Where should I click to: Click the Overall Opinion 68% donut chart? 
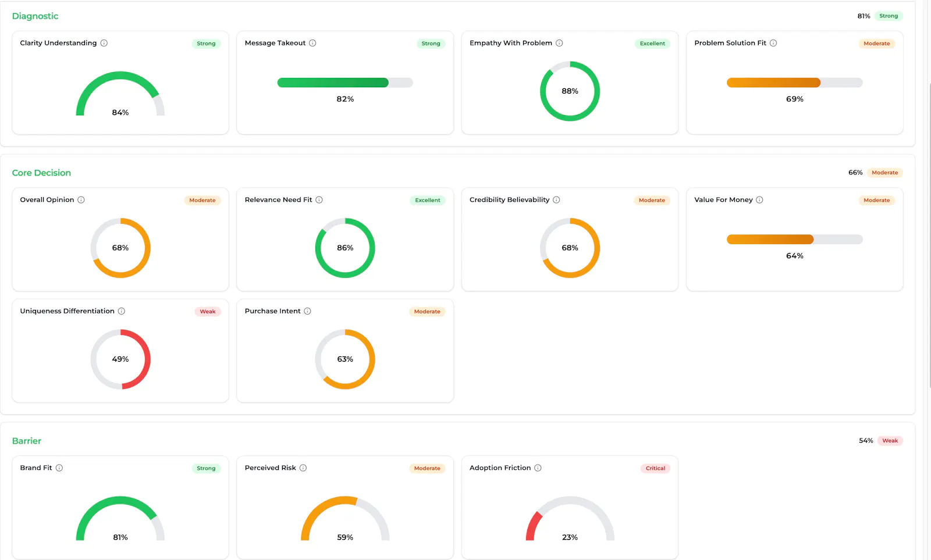coord(120,248)
